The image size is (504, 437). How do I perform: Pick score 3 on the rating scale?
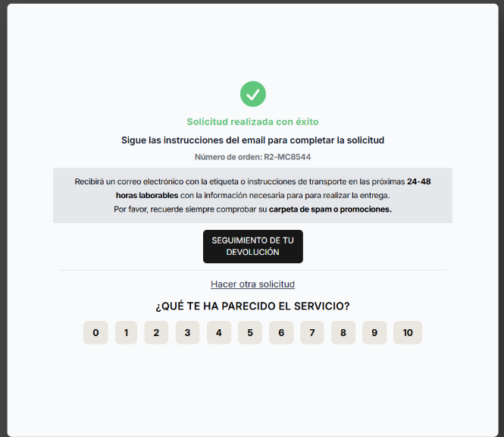pos(187,332)
